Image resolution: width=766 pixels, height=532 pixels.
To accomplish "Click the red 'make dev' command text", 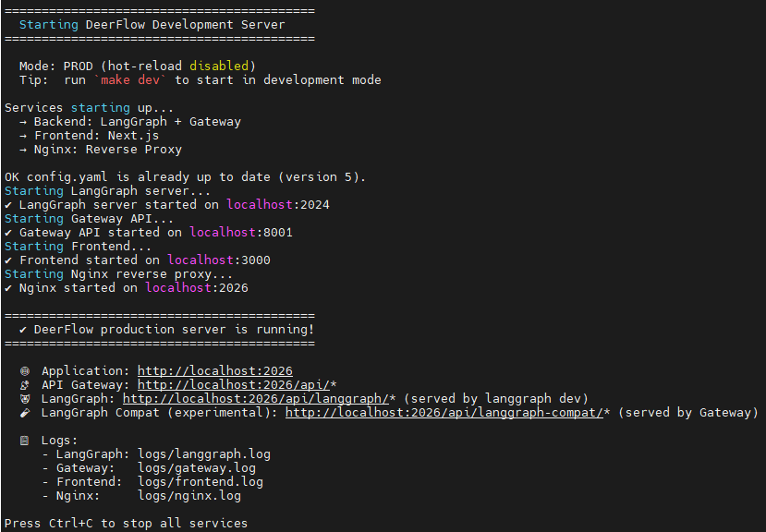I will click(x=130, y=80).
